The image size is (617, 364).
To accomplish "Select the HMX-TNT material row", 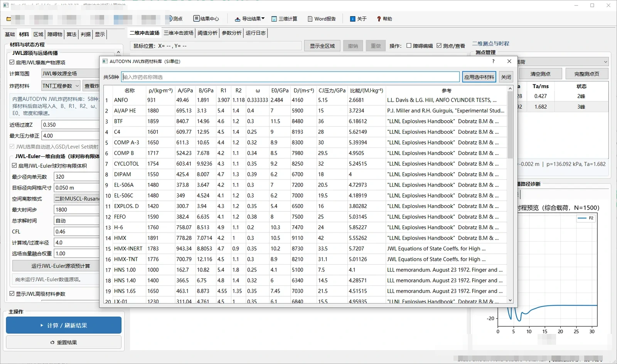I will click(305, 259).
